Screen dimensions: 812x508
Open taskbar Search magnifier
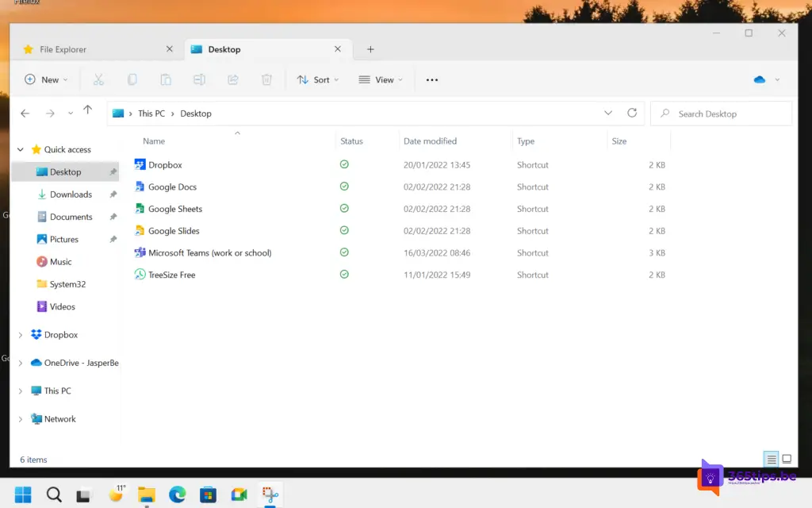[54, 494]
